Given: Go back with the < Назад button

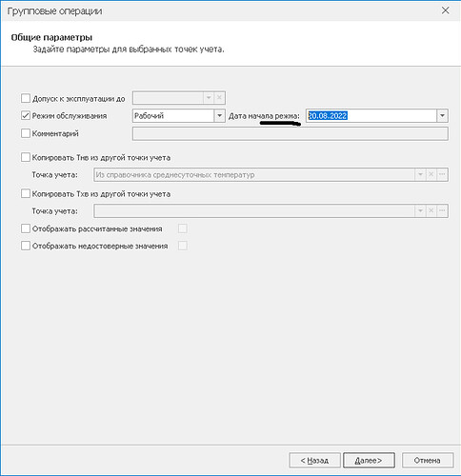Looking at the screenshot, I should 314,460.
